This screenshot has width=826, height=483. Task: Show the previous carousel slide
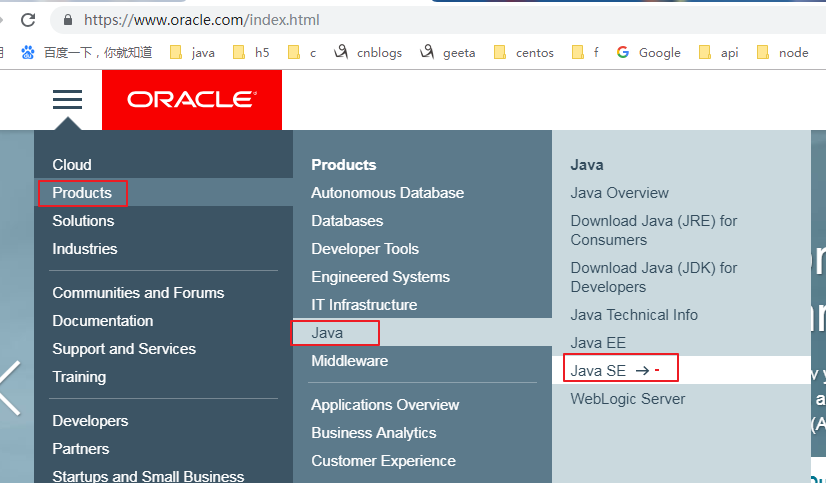click(9, 388)
